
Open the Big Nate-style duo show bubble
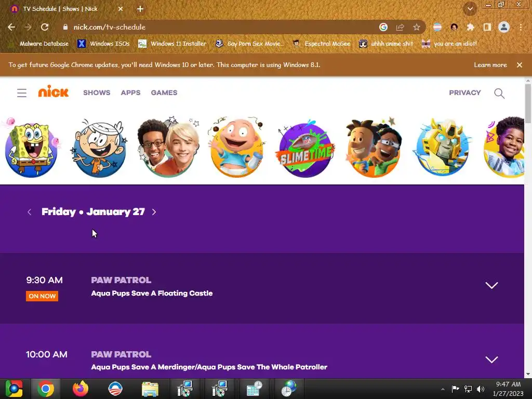click(373, 148)
